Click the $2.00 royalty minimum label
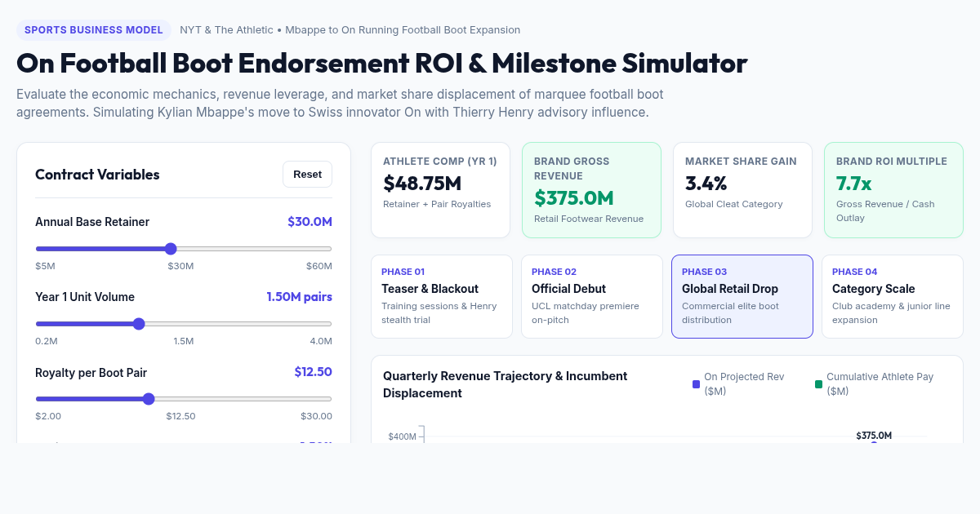The width and height of the screenshot is (980, 514). [48, 416]
